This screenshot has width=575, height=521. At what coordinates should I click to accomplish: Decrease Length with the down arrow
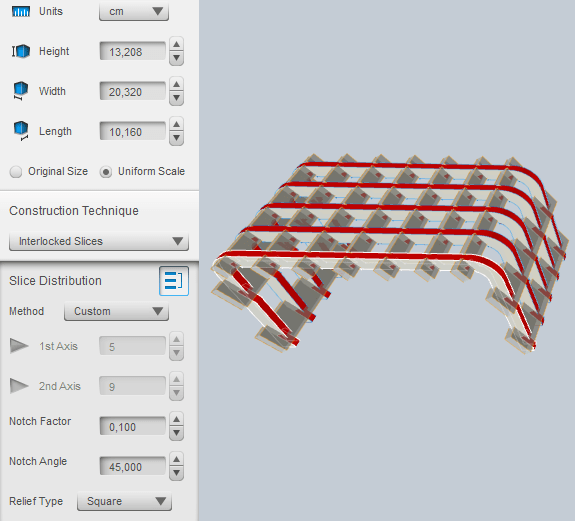176,138
